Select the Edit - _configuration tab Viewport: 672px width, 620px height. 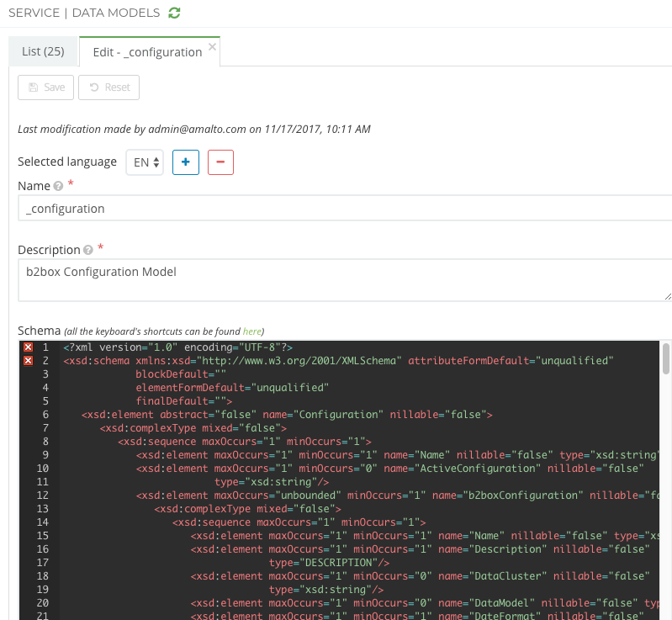[147, 52]
